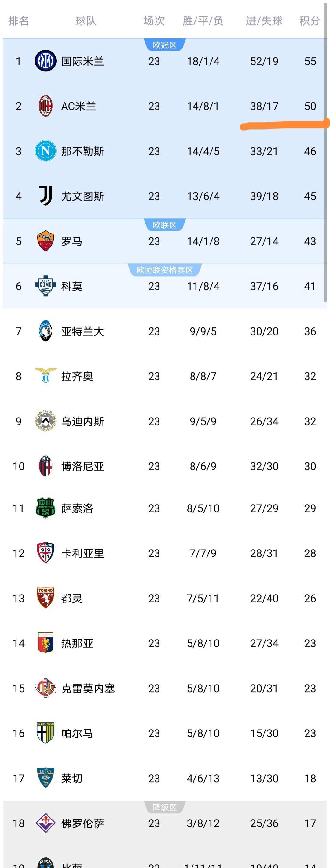The image size is (330, 868).
Task: Click the 降级区 zone label
Action: (x=165, y=807)
